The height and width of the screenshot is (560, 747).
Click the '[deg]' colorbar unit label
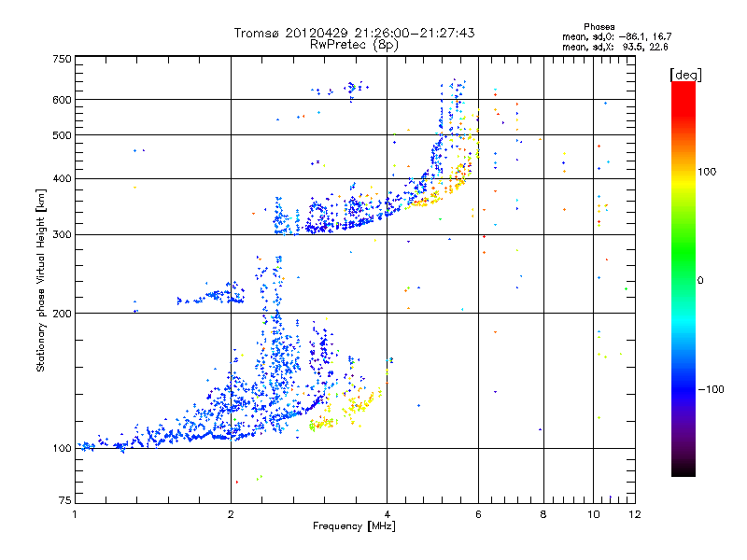[685, 76]
